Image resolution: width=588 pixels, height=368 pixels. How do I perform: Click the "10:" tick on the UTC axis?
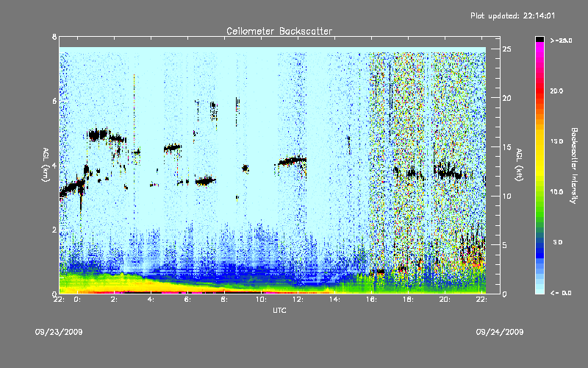click(x=261, y=300)
